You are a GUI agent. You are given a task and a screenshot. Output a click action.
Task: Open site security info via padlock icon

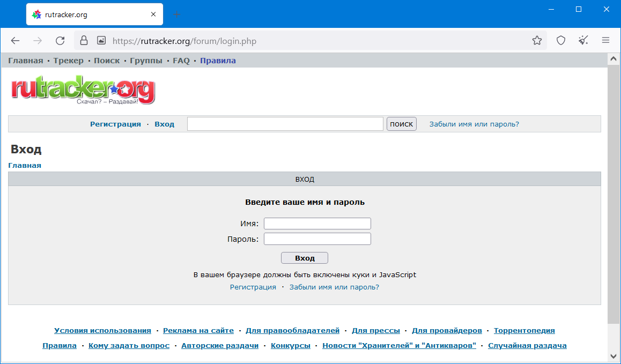pyautogui.click(x=84, y=40)
